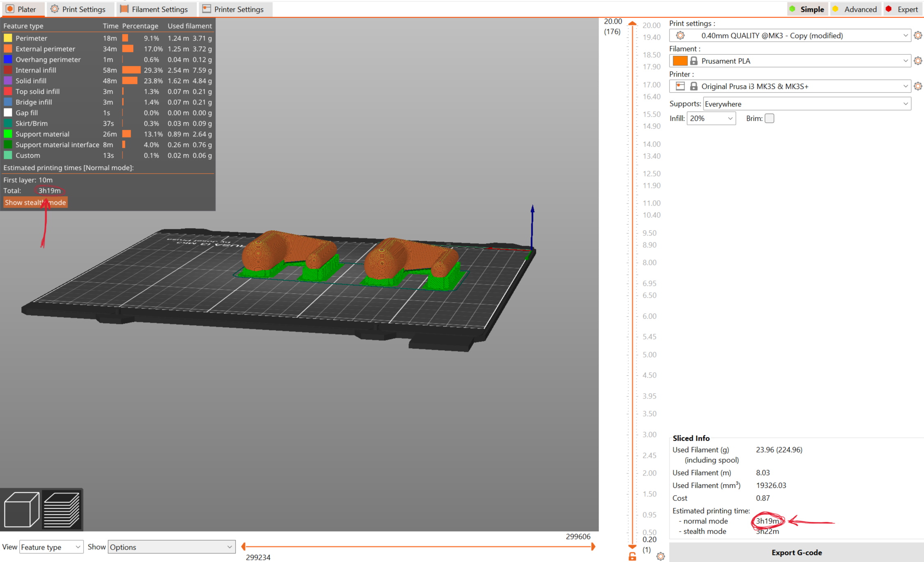
Task: Open layer slider cog settings icon
Action: pyautogui.click(x=661, y=556)
